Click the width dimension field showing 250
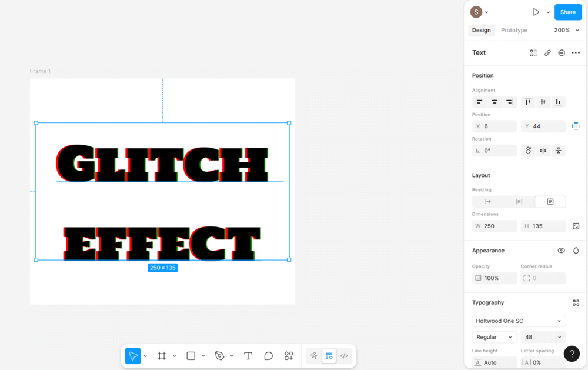The height and width of the screenshot is (370, 588). point(495,226)
